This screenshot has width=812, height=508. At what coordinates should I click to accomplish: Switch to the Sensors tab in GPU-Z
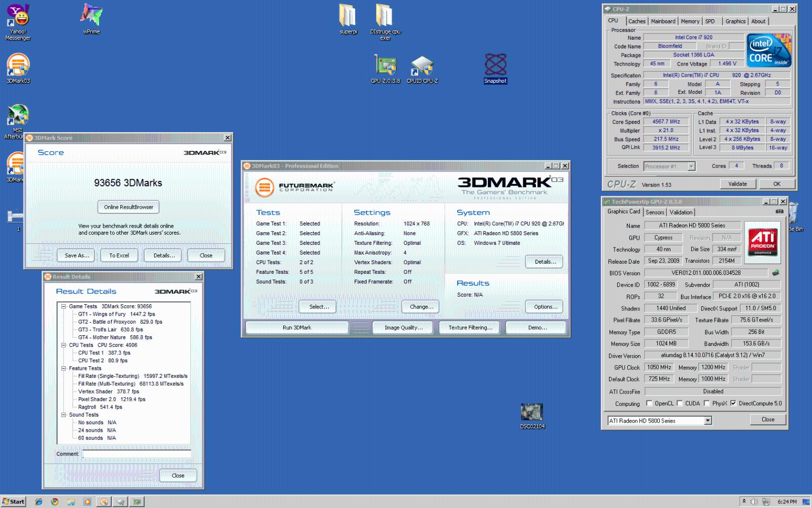(x=655, y=212)
